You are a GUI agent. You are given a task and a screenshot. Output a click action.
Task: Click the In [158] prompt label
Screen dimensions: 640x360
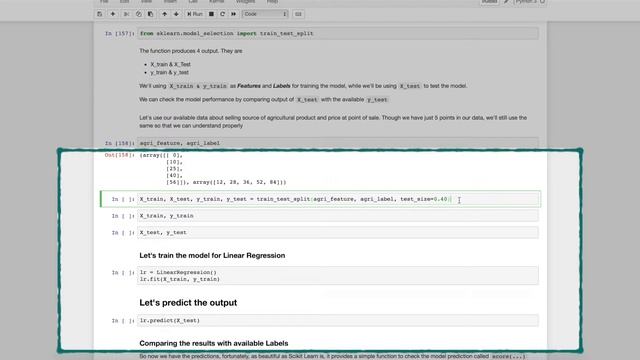120,143
